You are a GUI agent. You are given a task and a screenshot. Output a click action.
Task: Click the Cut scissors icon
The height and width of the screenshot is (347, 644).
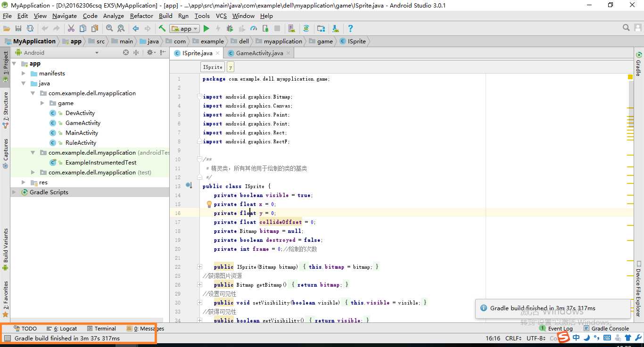(x=71, y=29)
